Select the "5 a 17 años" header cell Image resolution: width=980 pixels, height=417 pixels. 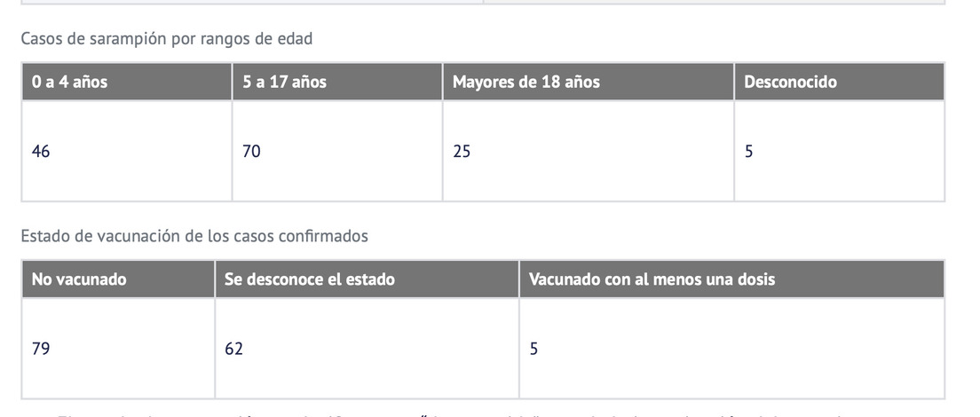coord(284,82)
